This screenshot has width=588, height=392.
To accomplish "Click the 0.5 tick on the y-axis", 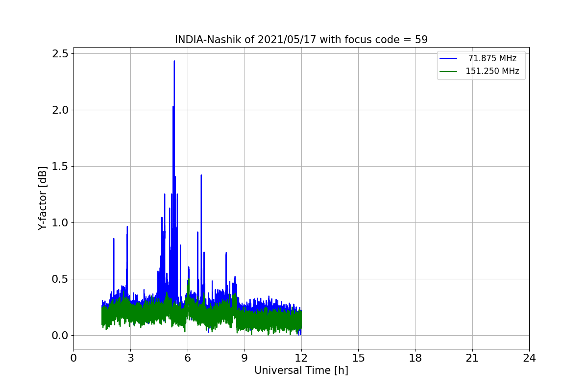I will 60,279.
